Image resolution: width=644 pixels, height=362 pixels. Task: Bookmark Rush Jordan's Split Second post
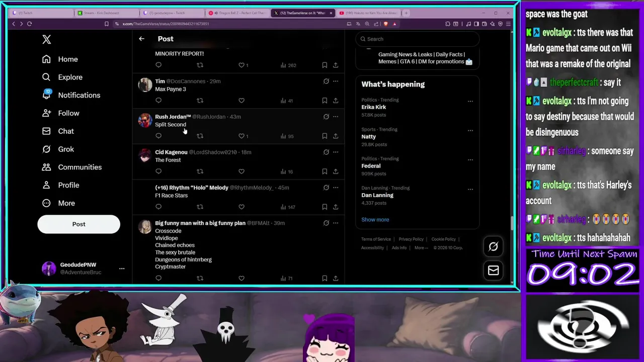(325, 136)
